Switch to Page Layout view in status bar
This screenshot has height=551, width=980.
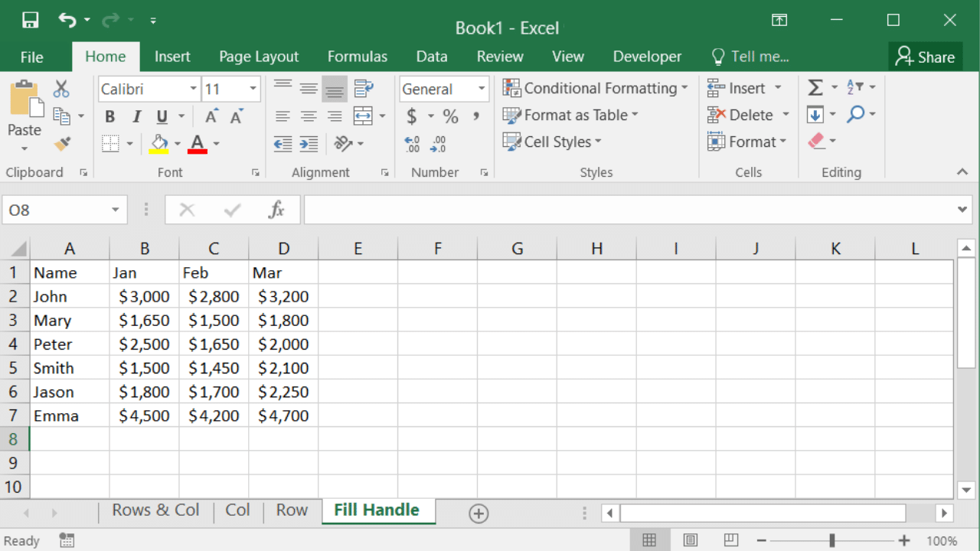[690, 540]
